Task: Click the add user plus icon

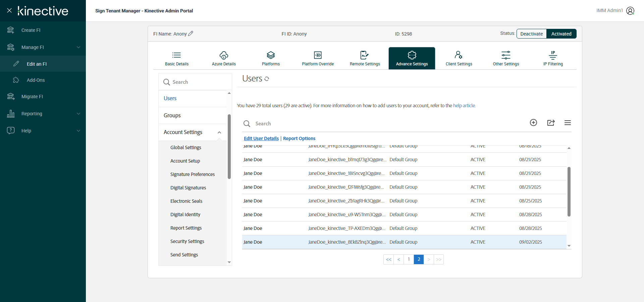Action: click(533, 123)
